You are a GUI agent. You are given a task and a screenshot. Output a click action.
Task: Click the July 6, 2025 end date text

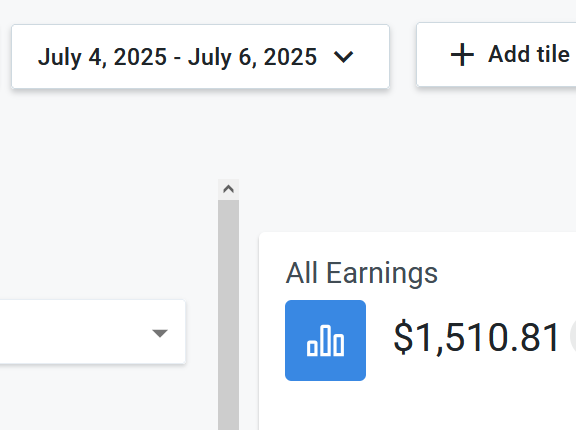coord(252,57)
